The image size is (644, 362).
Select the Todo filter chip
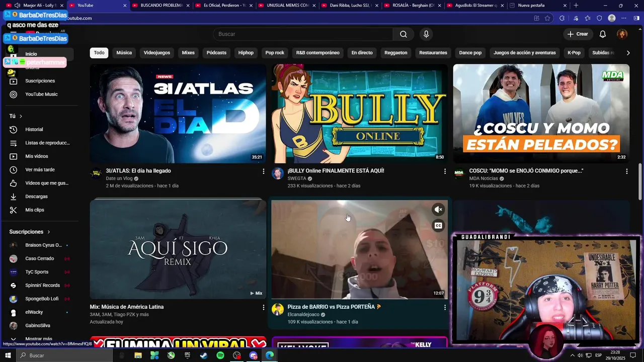[99, 53]
